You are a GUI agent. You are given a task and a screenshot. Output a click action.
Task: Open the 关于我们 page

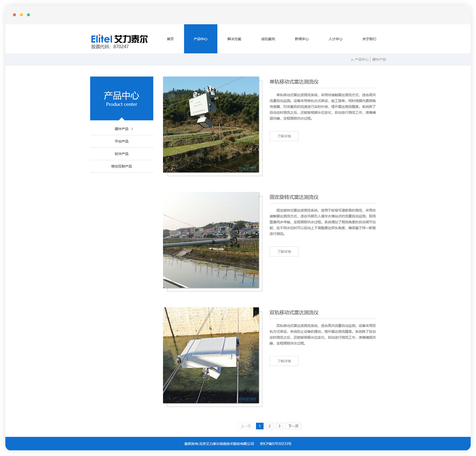pos(369,39)
